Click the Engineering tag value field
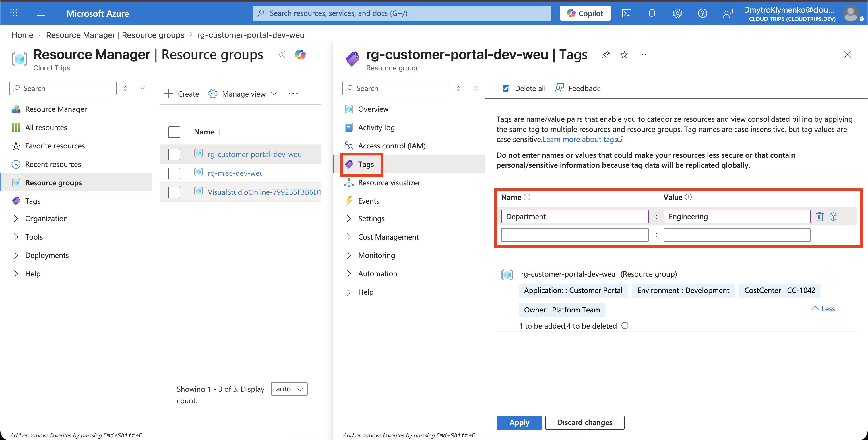868x440 pixels. pyautogui.click(x=737, y=217)
